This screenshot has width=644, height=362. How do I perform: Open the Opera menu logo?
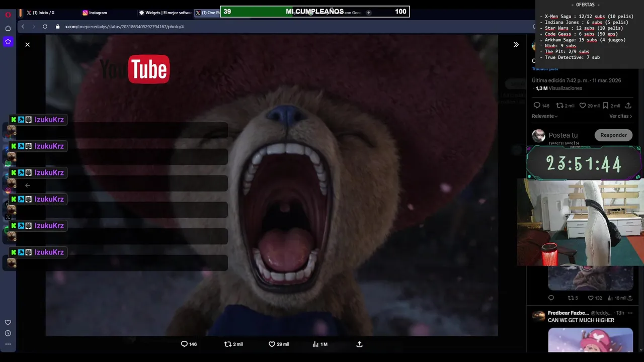pyautogui.click(x=8, y=15)
